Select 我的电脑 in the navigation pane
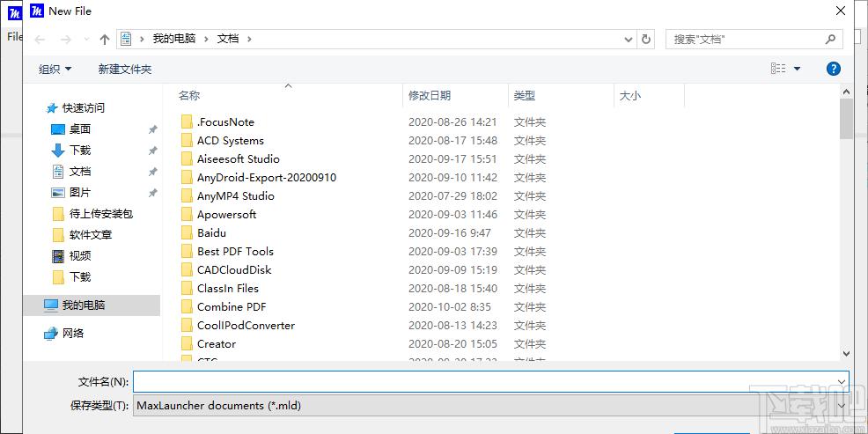Viewport: 868px width, 434px height. [92, 305]
